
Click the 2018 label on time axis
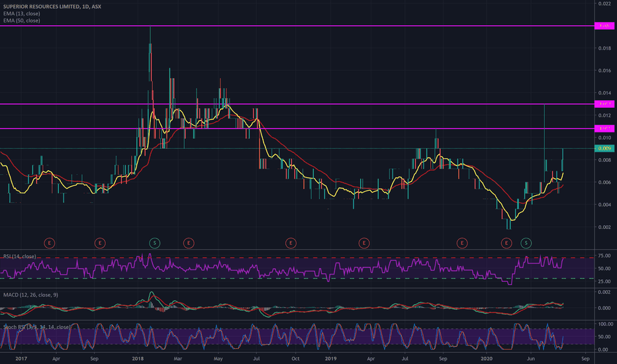138,359
